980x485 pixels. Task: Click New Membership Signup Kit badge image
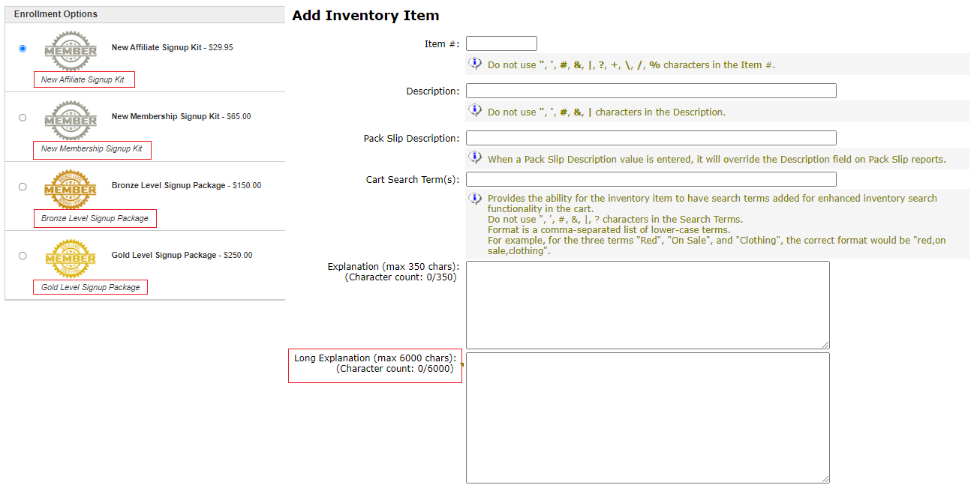(71, 119)
